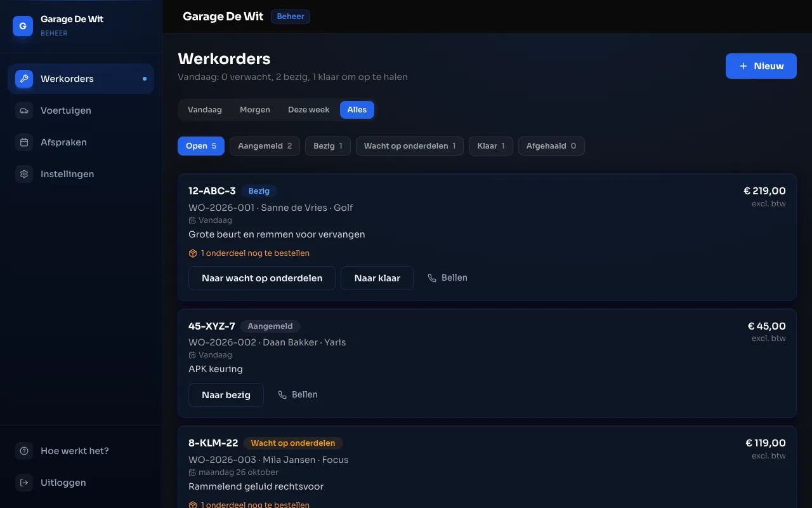Create a new werkorder with Nieuw
812x508 pixels.
click(761, 66)
